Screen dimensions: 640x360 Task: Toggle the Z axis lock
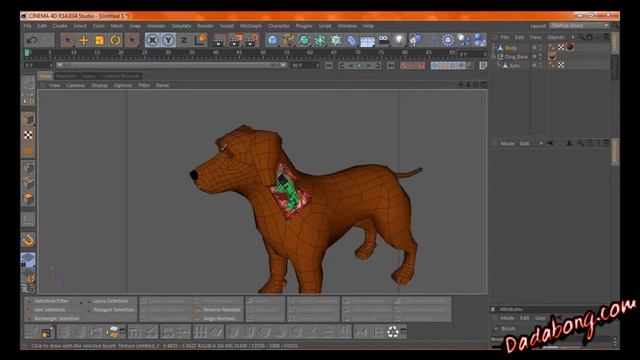(x=184, y=40)
